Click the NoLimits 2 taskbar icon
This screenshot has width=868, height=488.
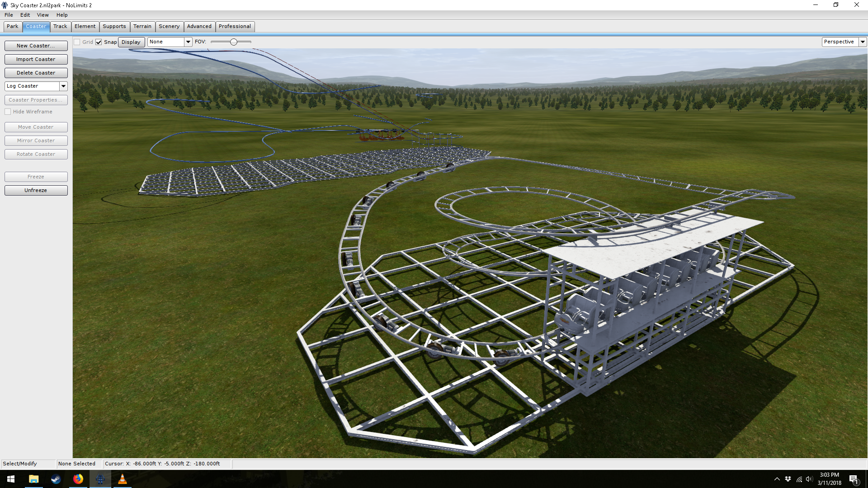point(100,479)
